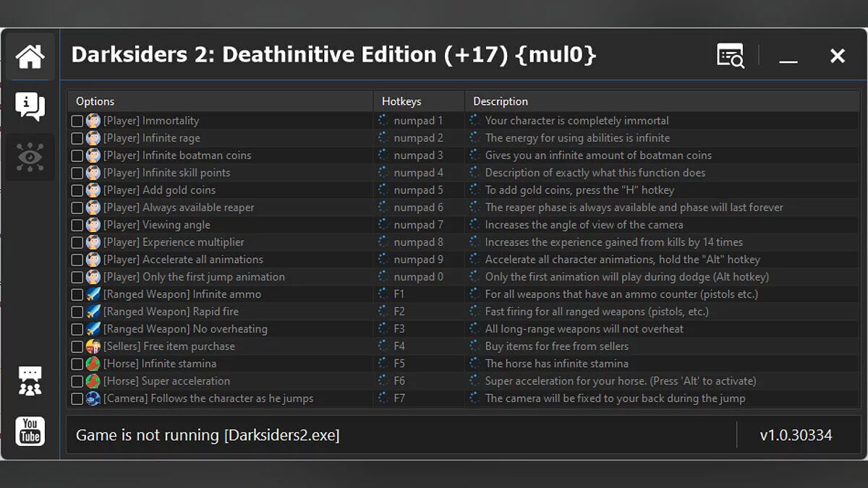Click the Home icon in the sidebar
Screen dimensions: 868x488
30,56
